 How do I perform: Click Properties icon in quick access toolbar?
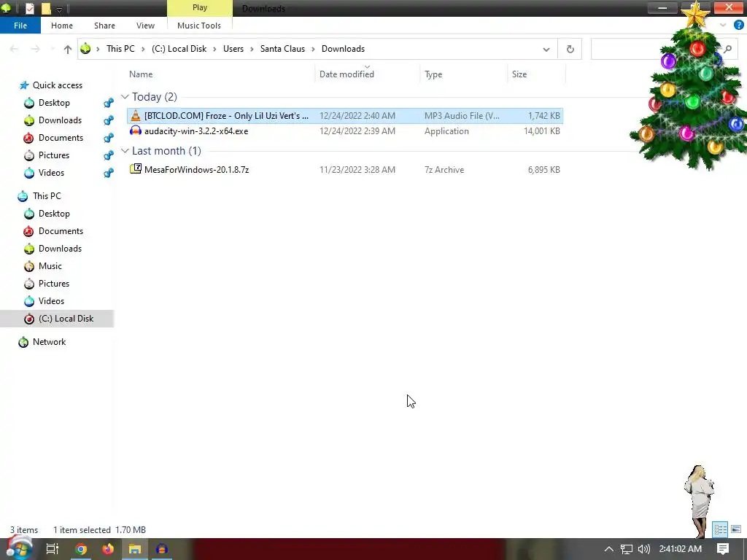(x=30, y=8)
